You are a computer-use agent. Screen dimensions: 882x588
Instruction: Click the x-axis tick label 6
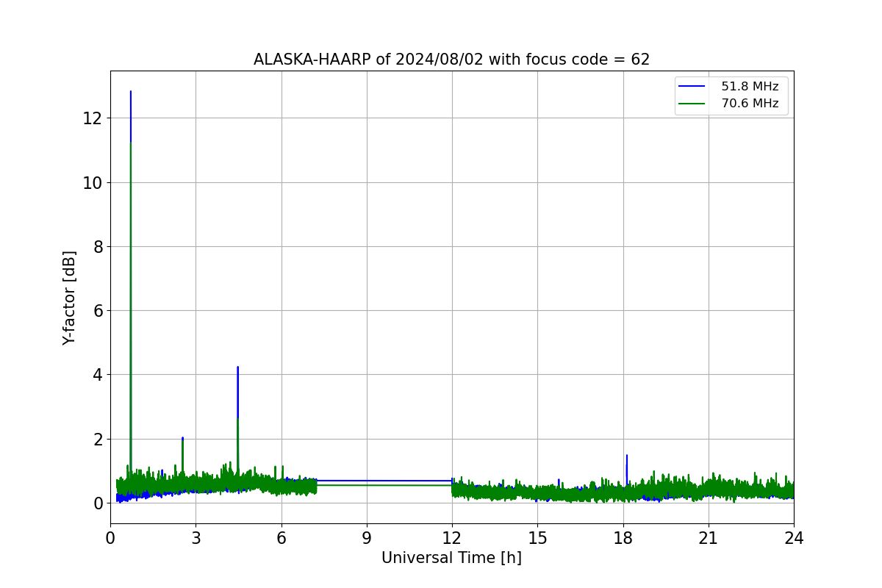(x=282, y=538)
